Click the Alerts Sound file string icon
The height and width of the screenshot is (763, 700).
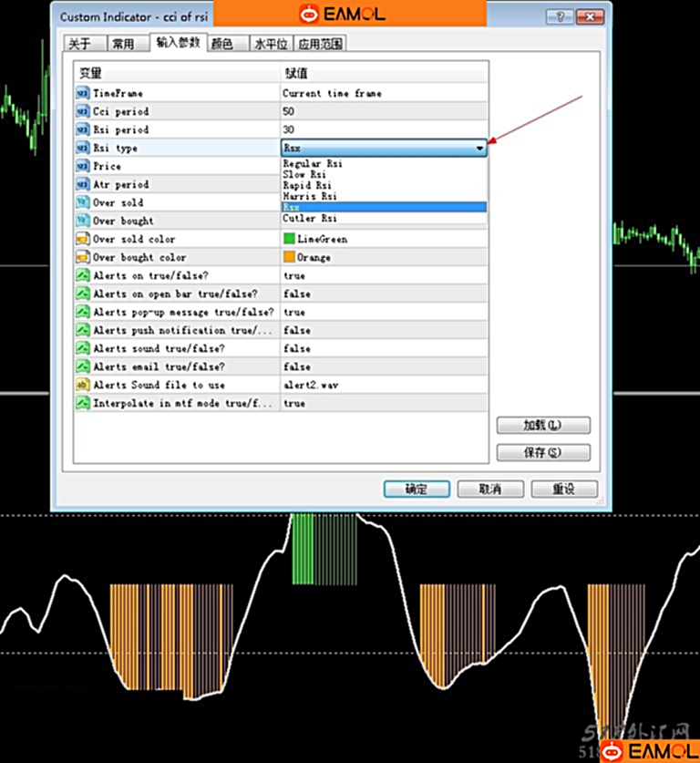click(82, 385)
